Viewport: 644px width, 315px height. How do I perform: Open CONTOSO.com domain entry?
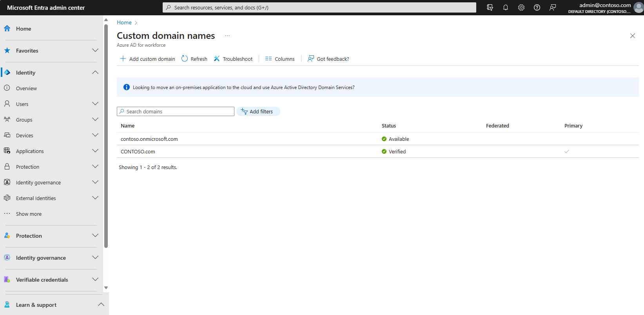(x=138, y=151)
